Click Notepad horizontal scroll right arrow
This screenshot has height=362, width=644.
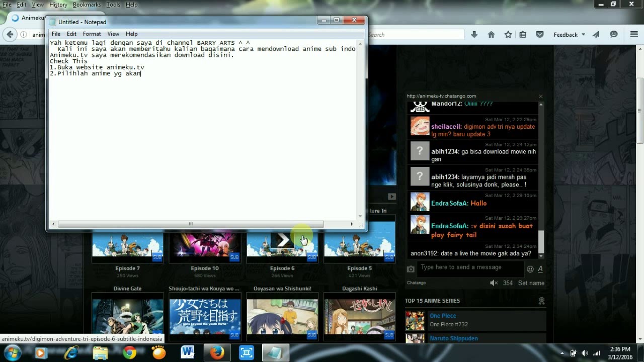point(352,224)
